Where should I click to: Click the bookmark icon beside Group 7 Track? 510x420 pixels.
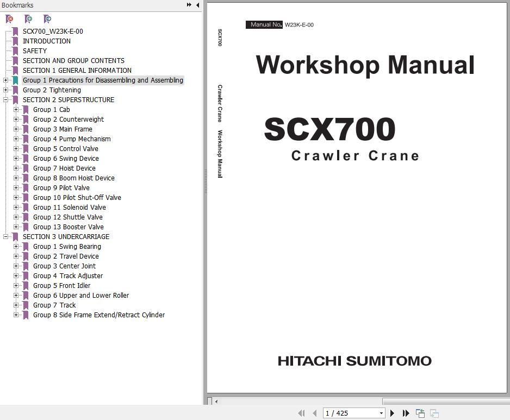[26, 305]
